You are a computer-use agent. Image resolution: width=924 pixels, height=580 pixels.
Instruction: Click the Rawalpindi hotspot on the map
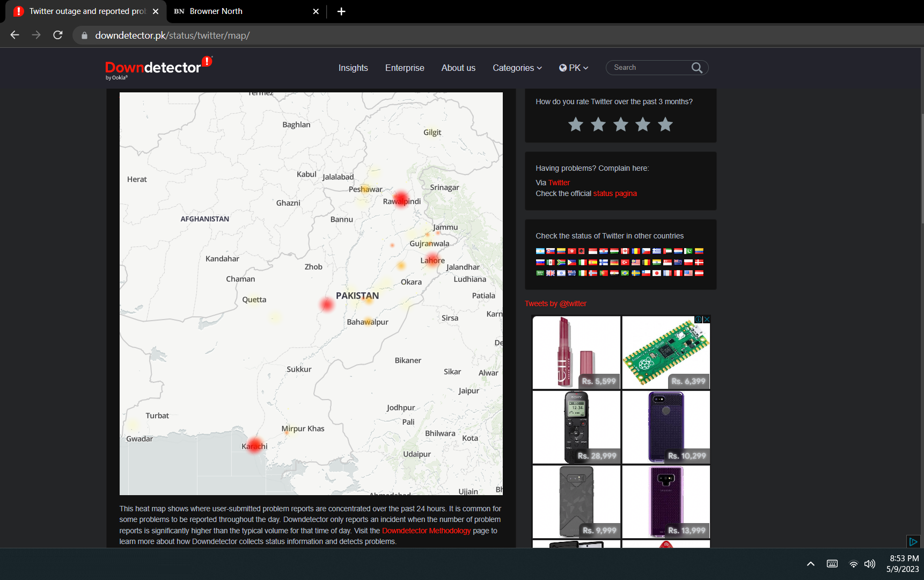401,199
